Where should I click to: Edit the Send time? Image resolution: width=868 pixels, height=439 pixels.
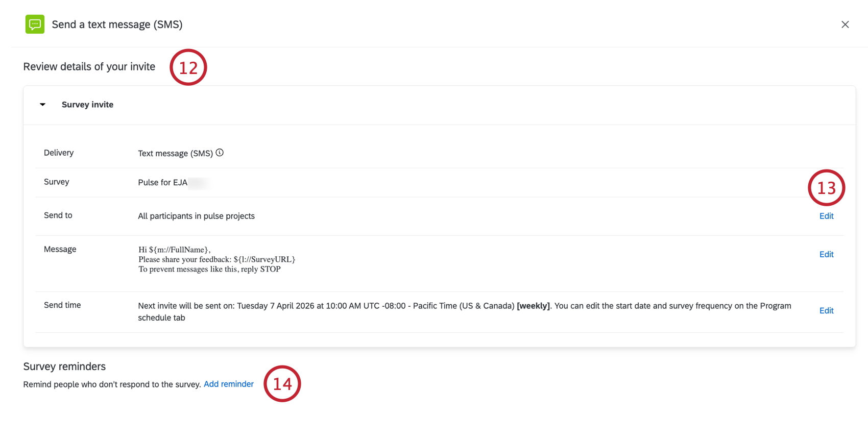(x=826, y=310)
